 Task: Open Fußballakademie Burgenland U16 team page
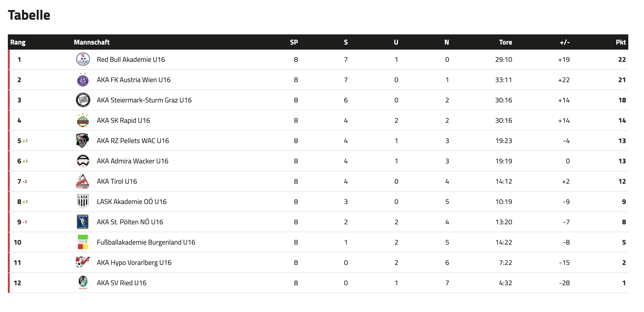[146, 242]
